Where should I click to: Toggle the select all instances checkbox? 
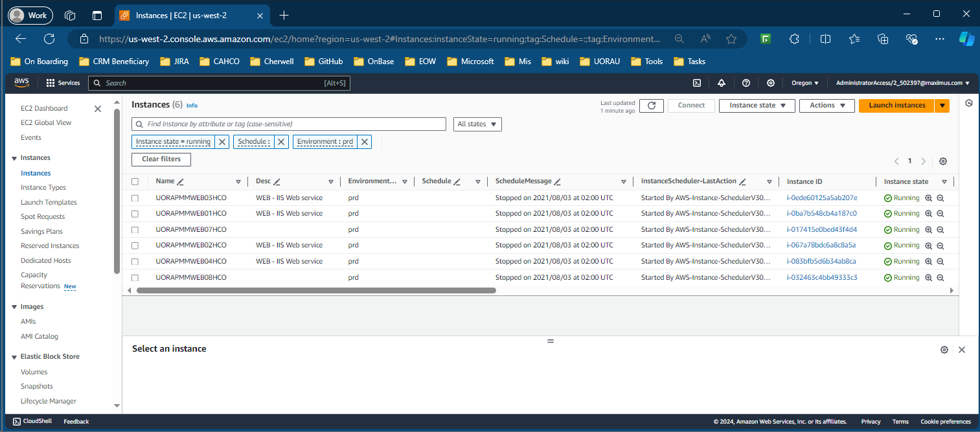tap(135, 182)
